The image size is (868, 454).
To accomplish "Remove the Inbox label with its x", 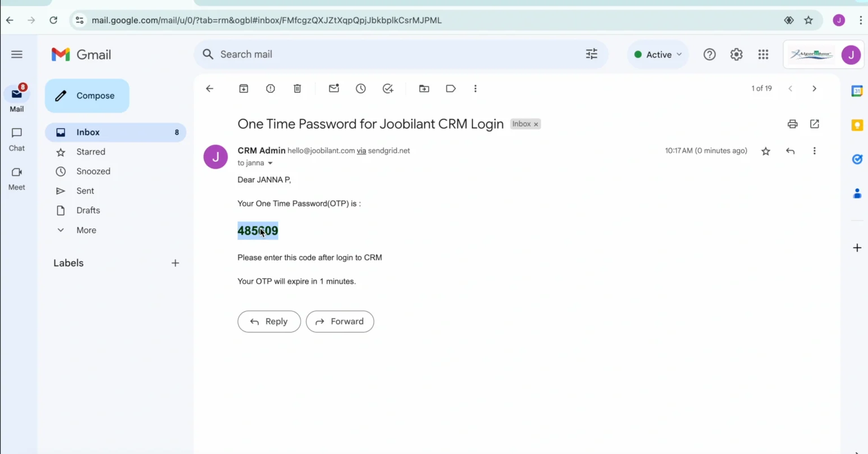I will [x=536, y=124].
